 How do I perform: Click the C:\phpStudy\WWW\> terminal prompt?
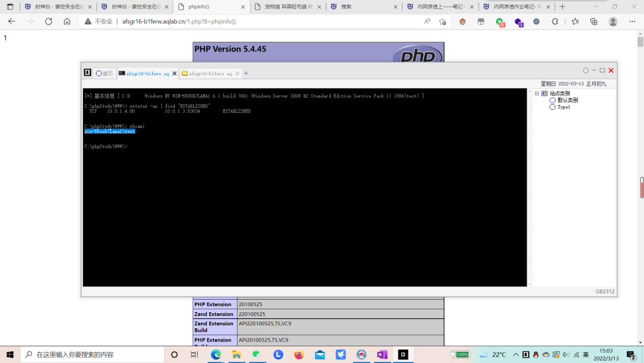pyautogui.click(x=106, y=146)
